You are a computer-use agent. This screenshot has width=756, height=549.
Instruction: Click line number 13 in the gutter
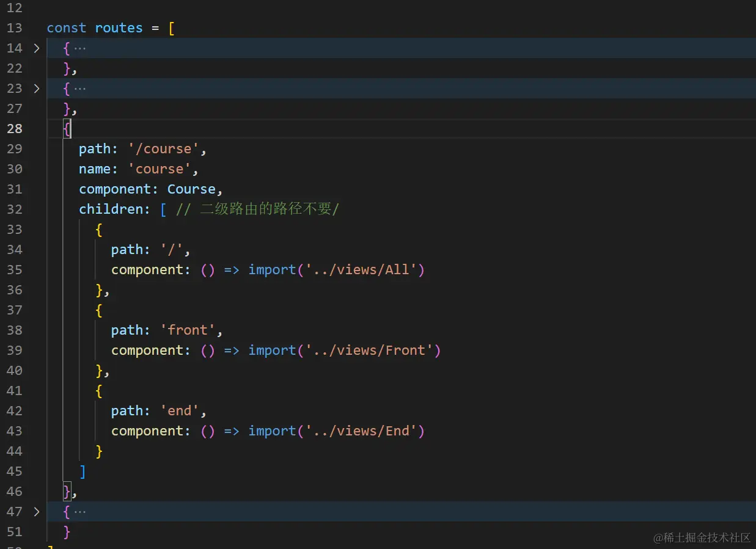(15, 28)
